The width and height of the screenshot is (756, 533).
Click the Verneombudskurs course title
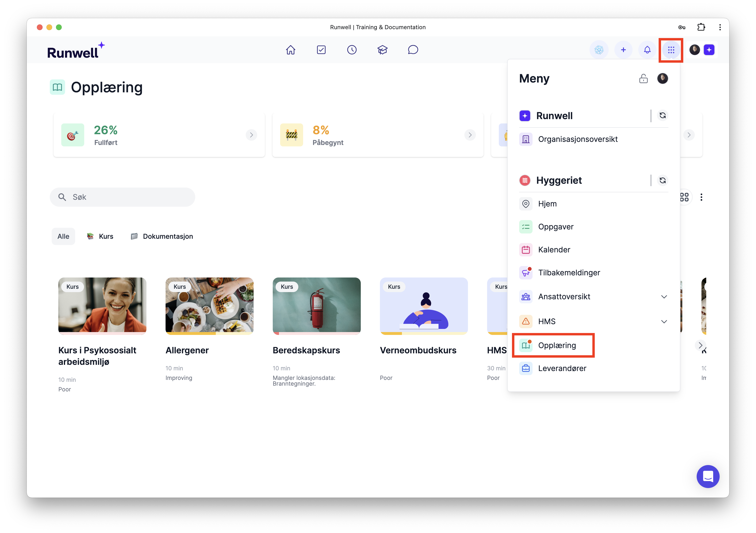[418, 350]
